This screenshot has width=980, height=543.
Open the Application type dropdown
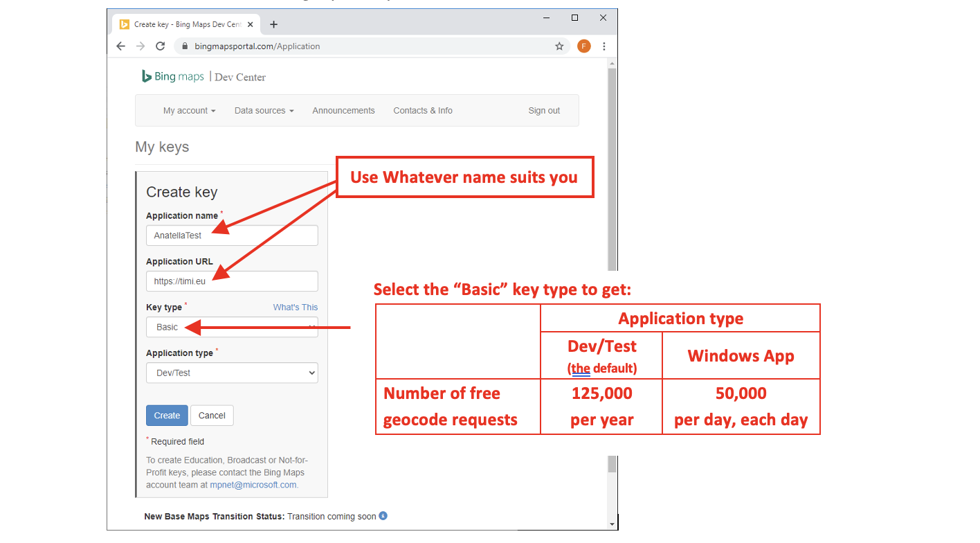click(232, 373)
